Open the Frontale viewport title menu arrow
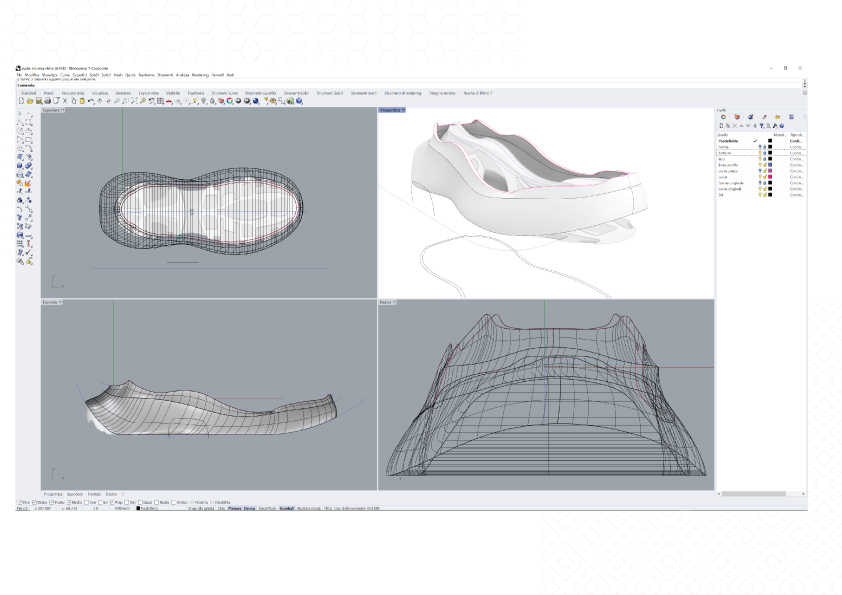This screenshot has width=842, height=595. pyautogui.click(x=60, y=302)
